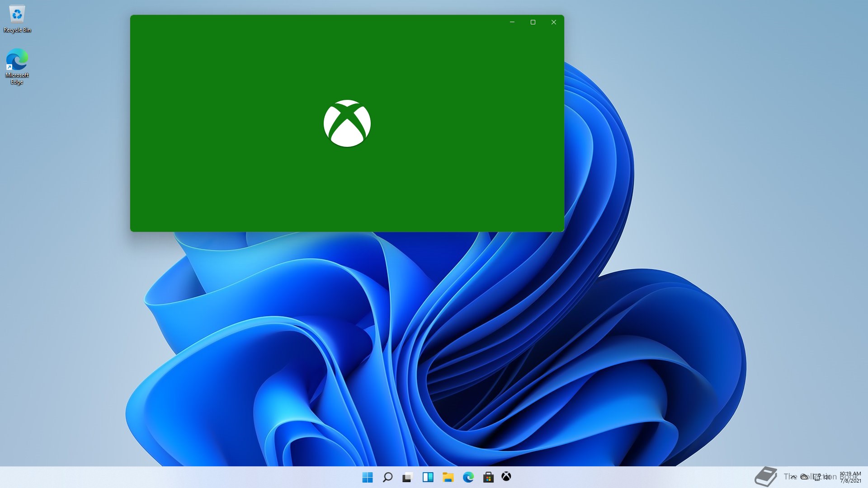Open the Widgets panel from taskbar

(428, 477)
